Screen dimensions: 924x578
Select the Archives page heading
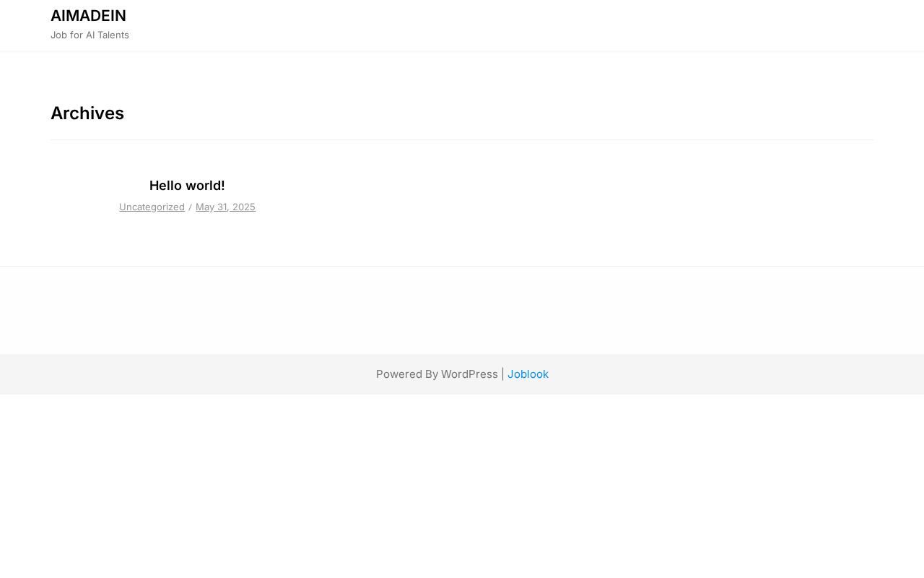pos(87,113)
